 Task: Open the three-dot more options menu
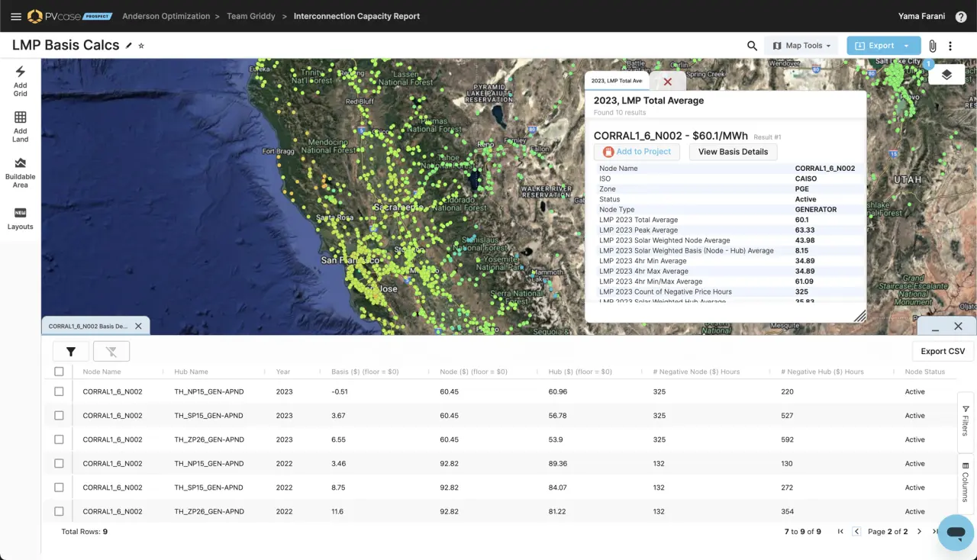tap(950, 46)
